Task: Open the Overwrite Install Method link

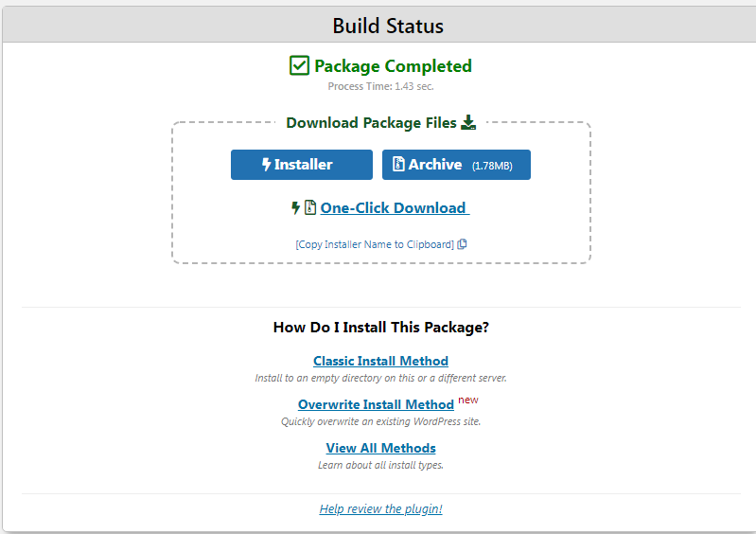Action: point(376,404)
